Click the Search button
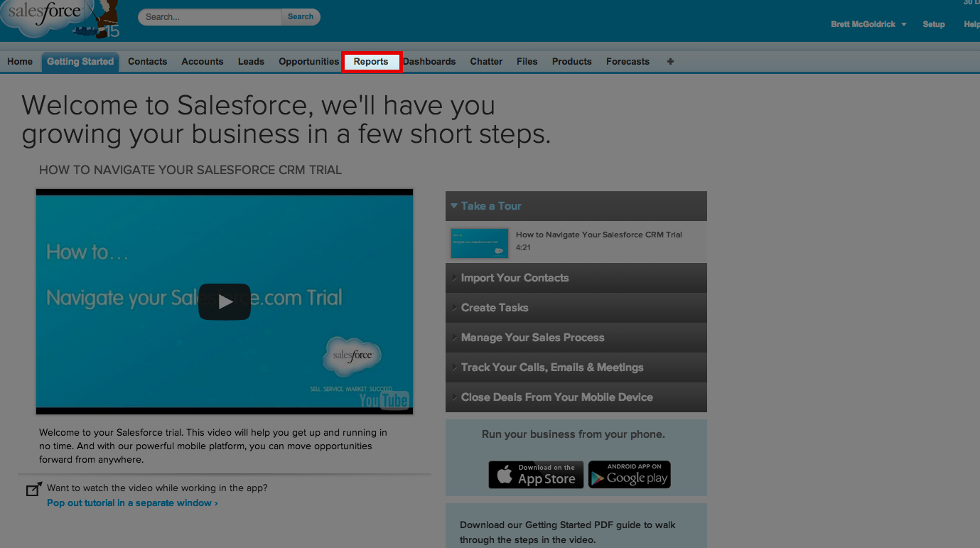 pos(301,17)
